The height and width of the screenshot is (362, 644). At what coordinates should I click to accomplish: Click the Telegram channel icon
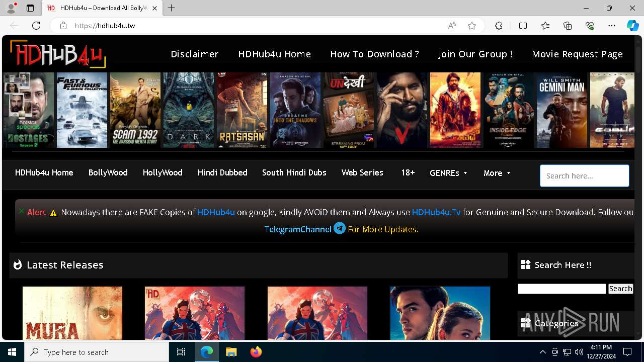(340, 228)
